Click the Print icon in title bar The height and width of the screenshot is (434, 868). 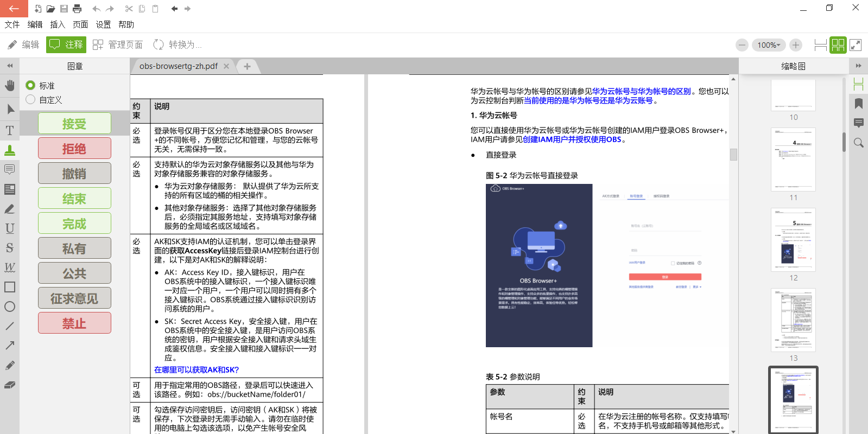[77, 9]
